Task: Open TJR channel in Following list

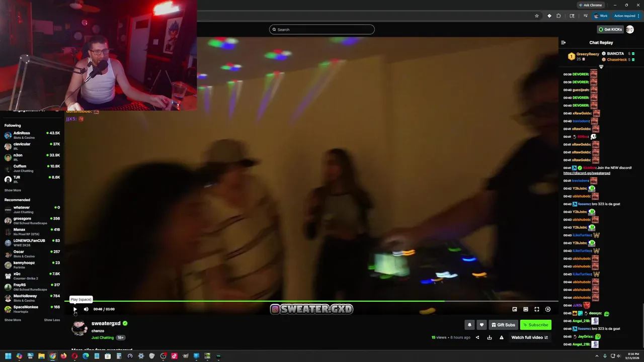Action: pos(32,179)
